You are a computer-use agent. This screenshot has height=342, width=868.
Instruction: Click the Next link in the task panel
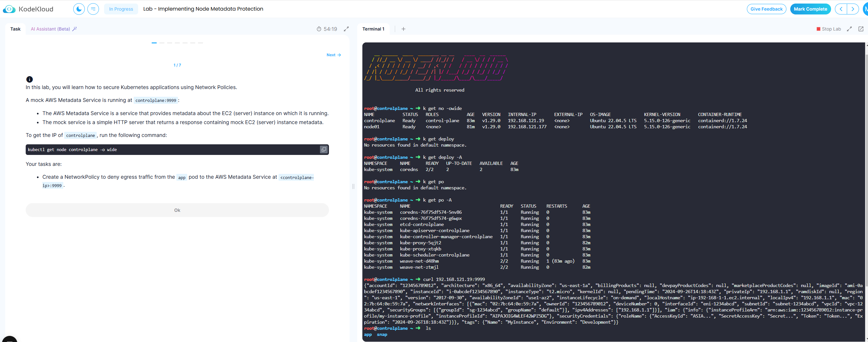(333, 55)
